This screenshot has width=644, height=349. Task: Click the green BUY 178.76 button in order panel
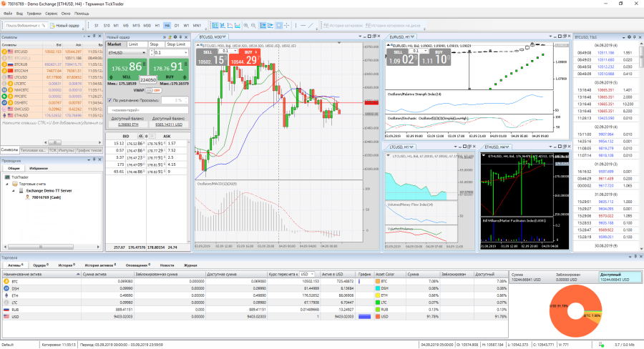169,69
